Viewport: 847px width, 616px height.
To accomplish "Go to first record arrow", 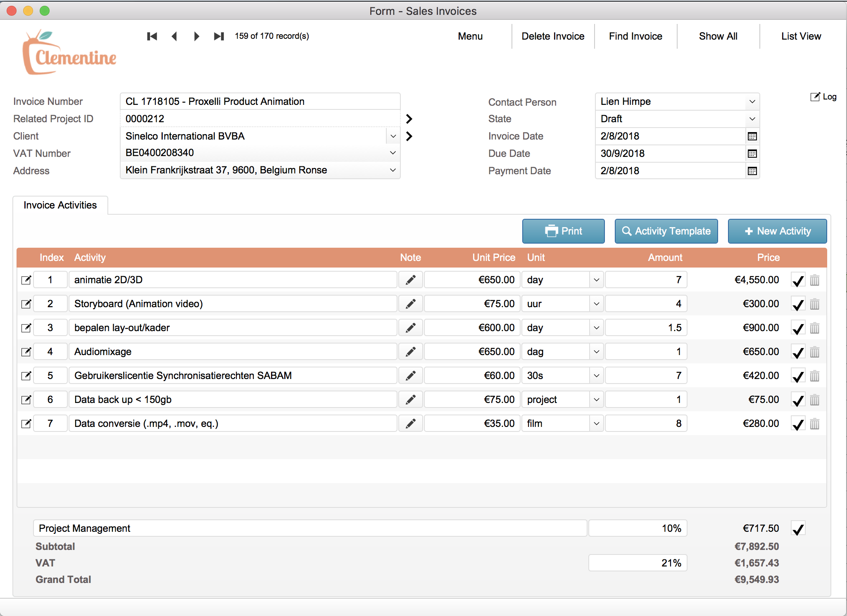I will (x=152, y=36).
